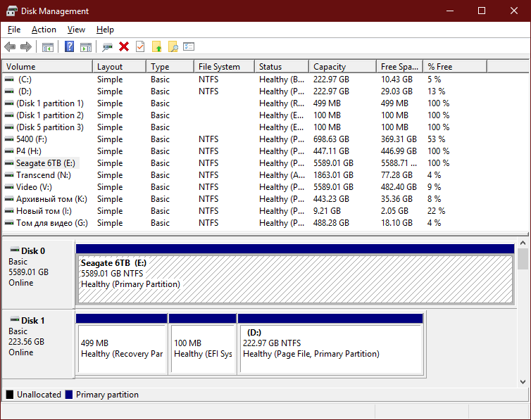Click the connect drive toolbar icon
This screenshot has height=420, width=531.
[107, 47]
